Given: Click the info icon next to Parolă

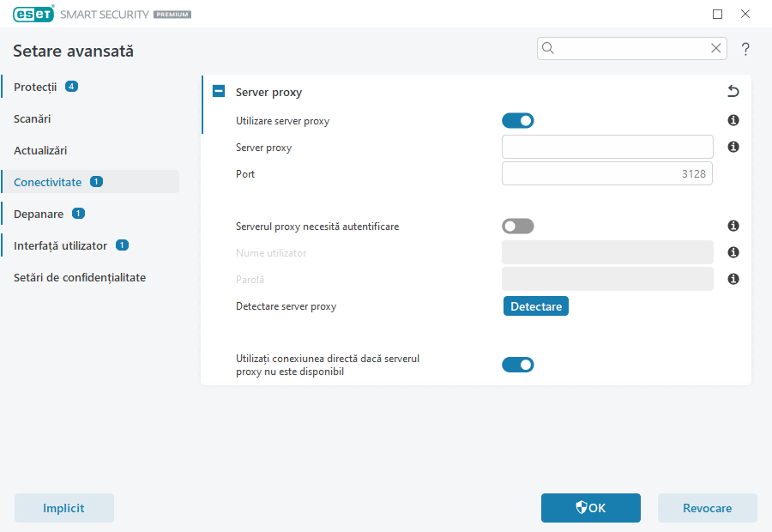Looking at the screenshot, I should tap(733, 278).
